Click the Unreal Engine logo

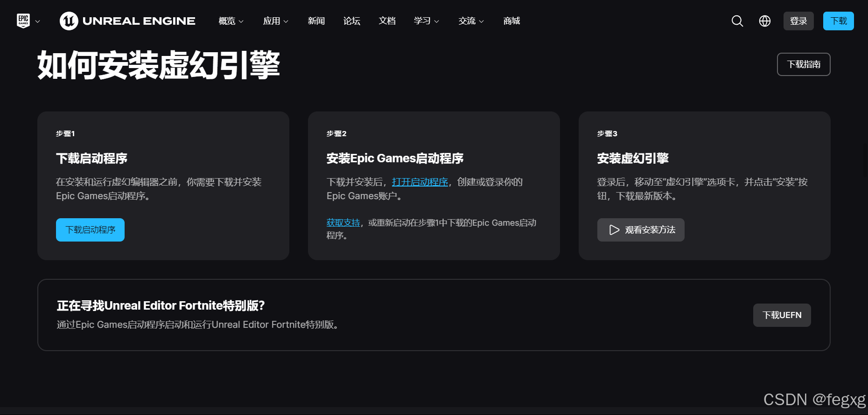point(127,21)
